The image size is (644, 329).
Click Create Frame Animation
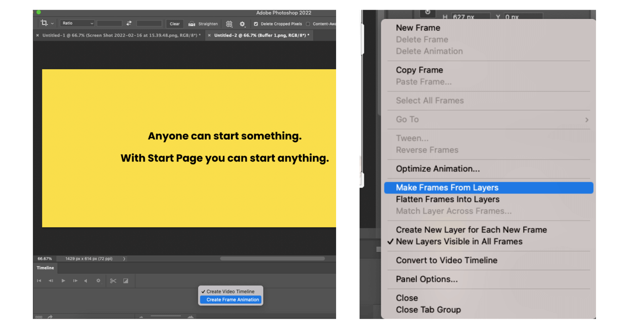point(230,299)
